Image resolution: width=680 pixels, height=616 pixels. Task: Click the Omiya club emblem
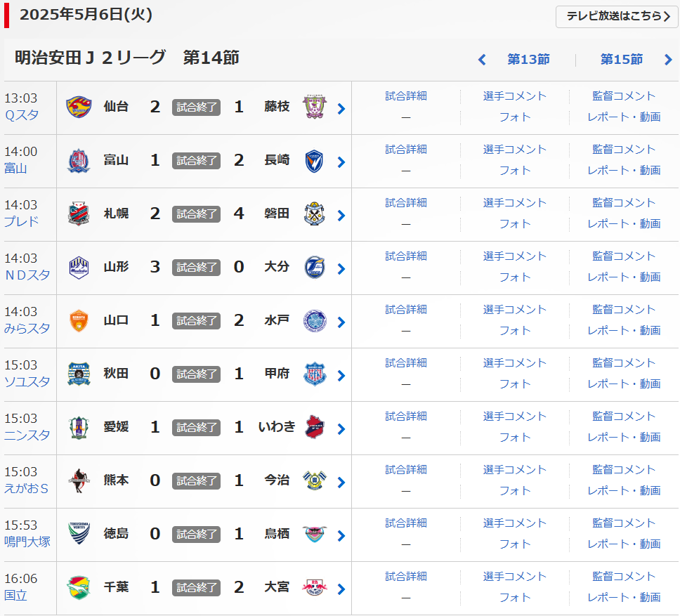(314, 588)
